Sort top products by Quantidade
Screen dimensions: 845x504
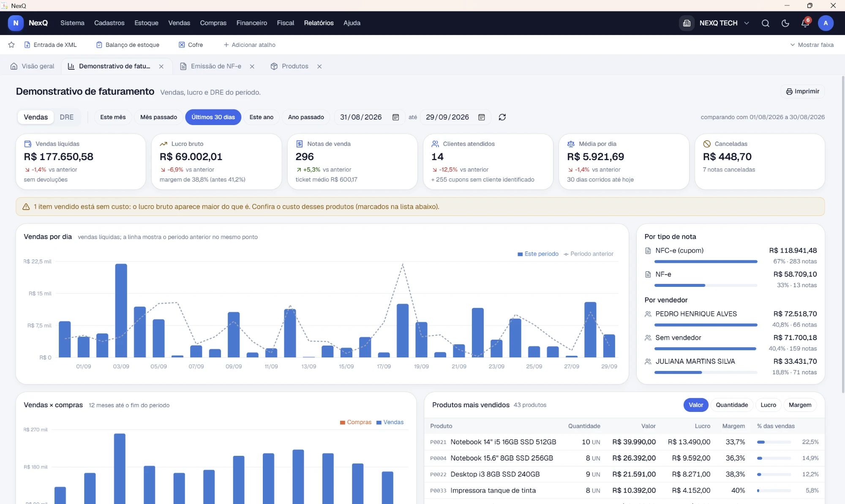(x=732, y=405)
